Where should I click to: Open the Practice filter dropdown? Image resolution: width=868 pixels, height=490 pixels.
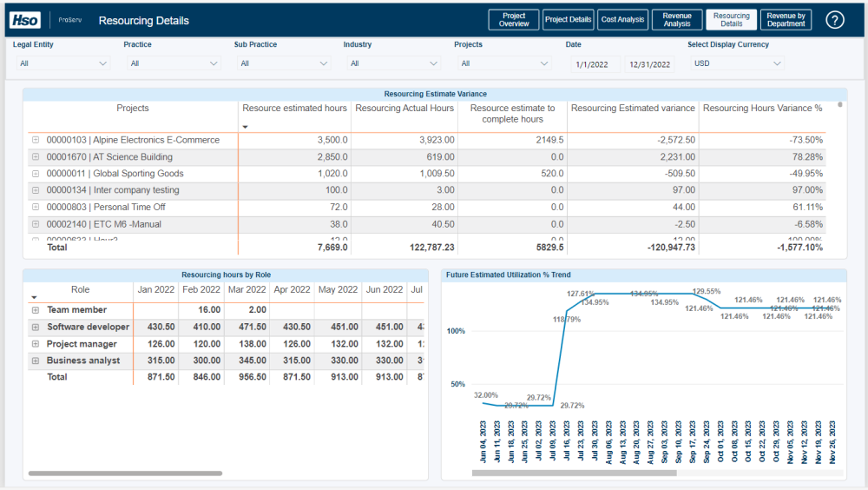pos(174,63)
